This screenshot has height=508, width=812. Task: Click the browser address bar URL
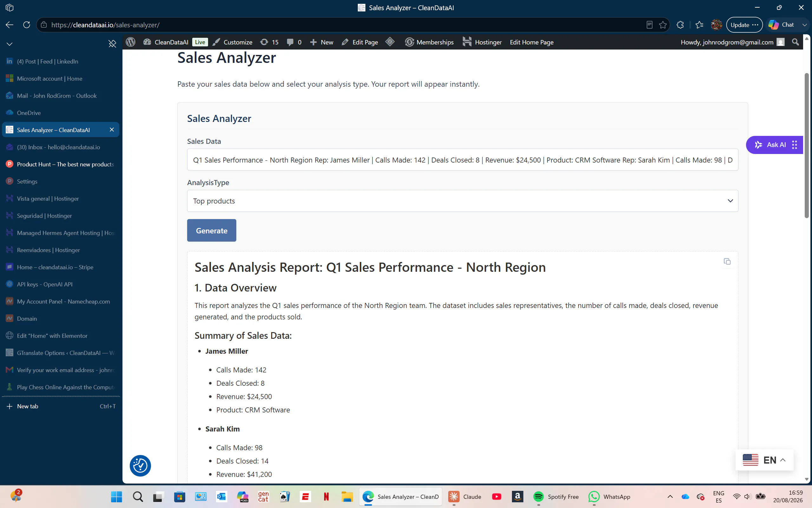tap(105, 25)
